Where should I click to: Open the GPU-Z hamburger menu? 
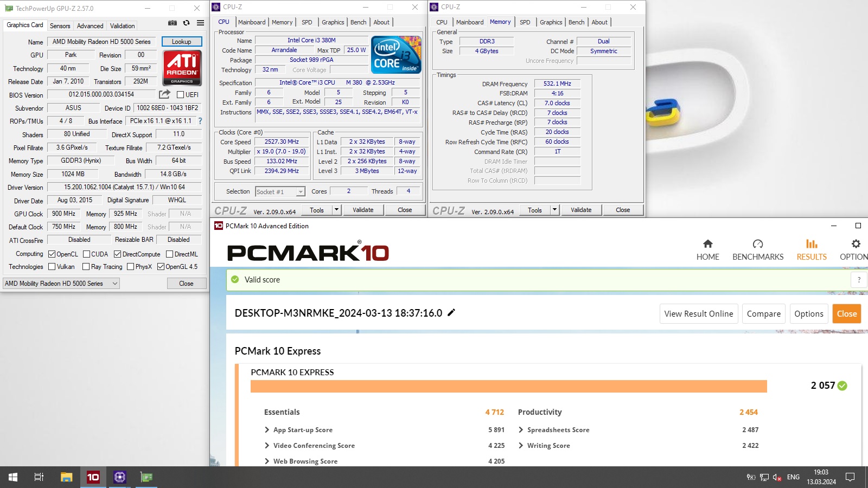pos(200,23)
